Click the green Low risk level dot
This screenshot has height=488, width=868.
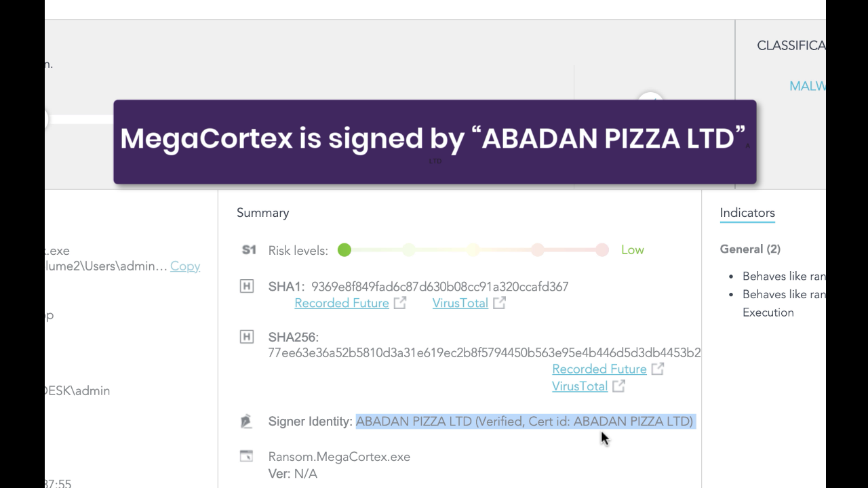point(344,250)
